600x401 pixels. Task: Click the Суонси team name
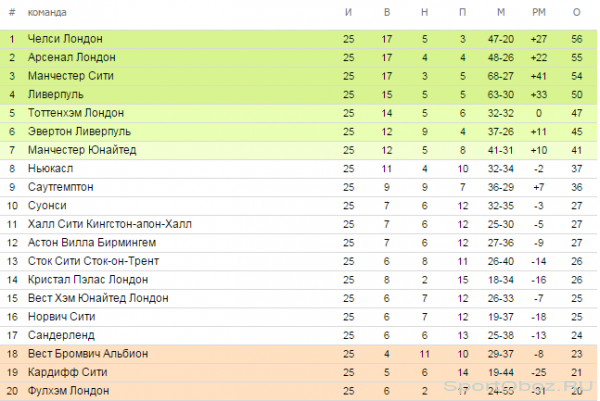[47, 205]
